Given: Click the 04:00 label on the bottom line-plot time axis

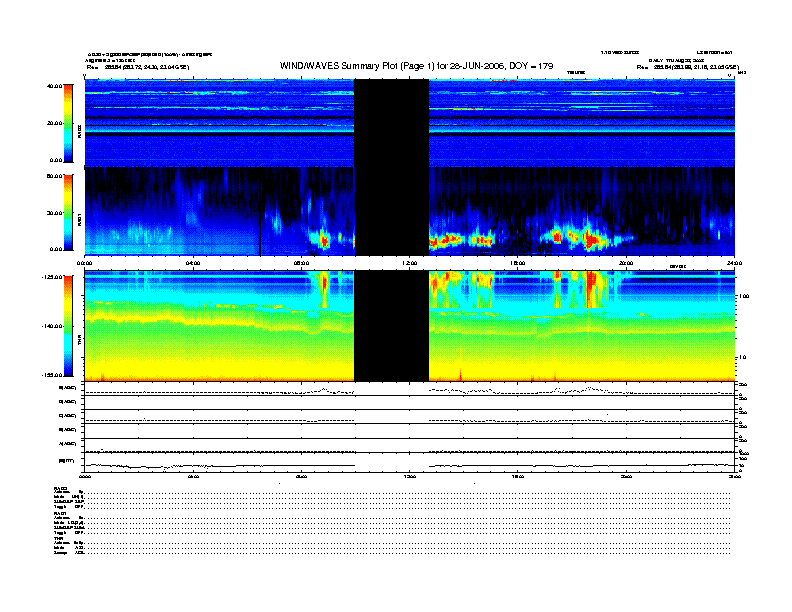Looking at the screenshot, I should 193,476.
